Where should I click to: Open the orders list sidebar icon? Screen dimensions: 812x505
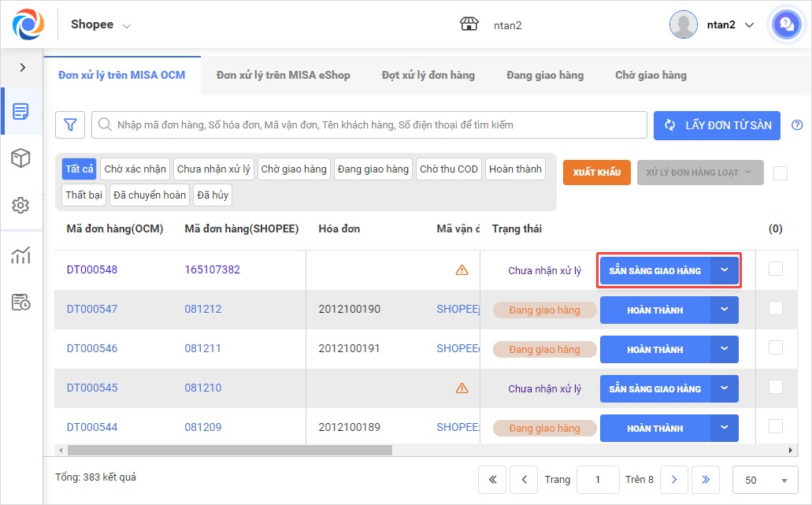(x=21, y=111)
